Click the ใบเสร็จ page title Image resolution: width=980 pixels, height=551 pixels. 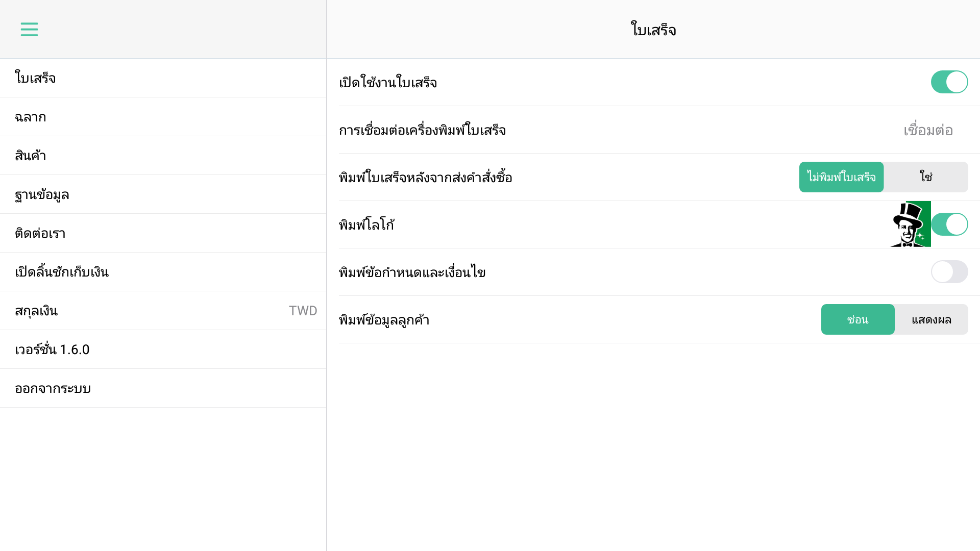click(x=653, y=30)
